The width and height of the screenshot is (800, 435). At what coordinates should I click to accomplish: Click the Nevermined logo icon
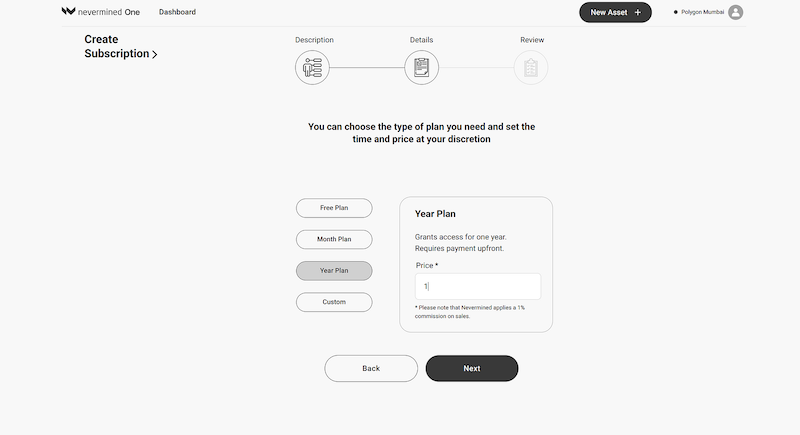coord(68,11)
